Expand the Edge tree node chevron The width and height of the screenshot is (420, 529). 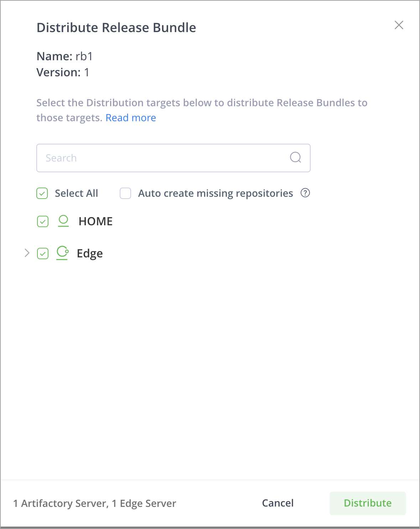(x=27, y=253)
